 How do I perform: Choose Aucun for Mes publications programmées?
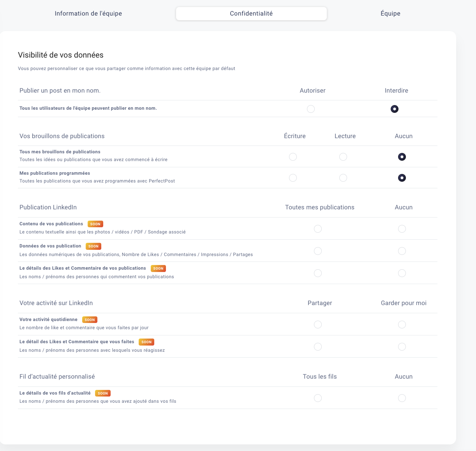[x=402, y=178]
